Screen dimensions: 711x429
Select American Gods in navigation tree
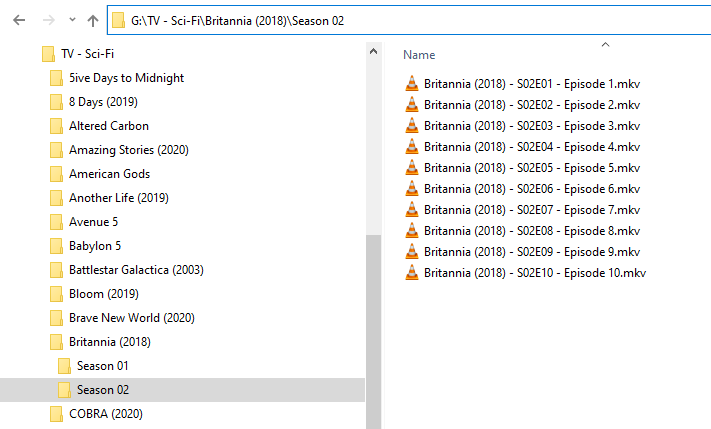[109, 174]
